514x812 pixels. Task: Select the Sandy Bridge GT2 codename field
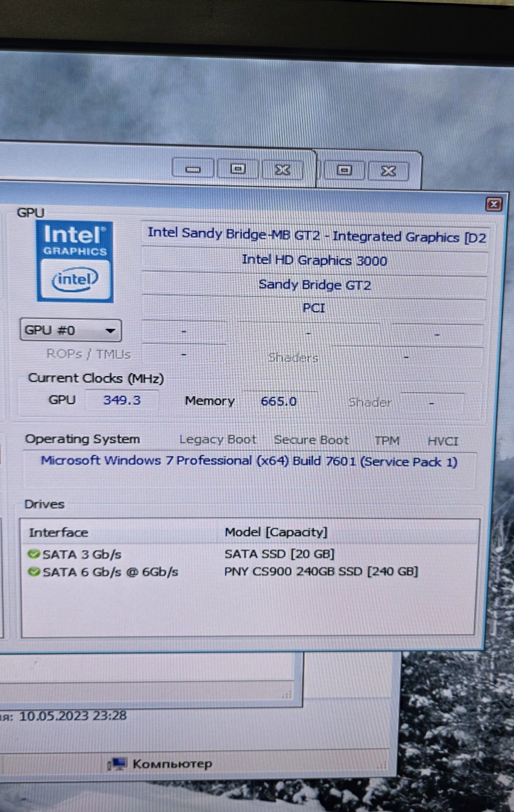tap(314, 285)
